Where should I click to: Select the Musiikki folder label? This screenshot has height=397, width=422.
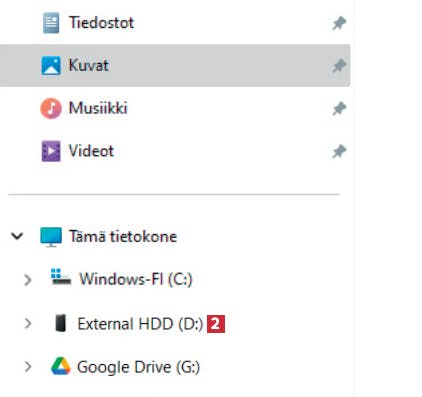pyautogui.click(x=98, y=108)
